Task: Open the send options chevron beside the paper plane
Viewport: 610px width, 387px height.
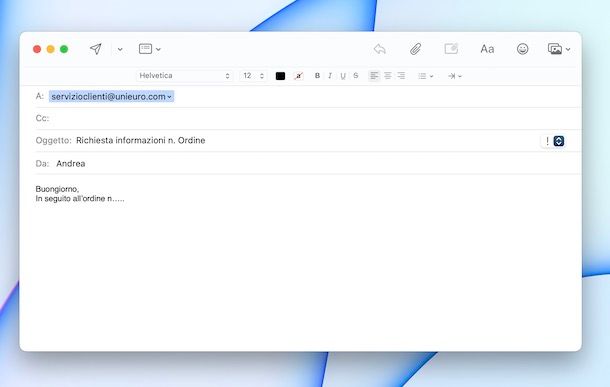Action: click(120, 49)
